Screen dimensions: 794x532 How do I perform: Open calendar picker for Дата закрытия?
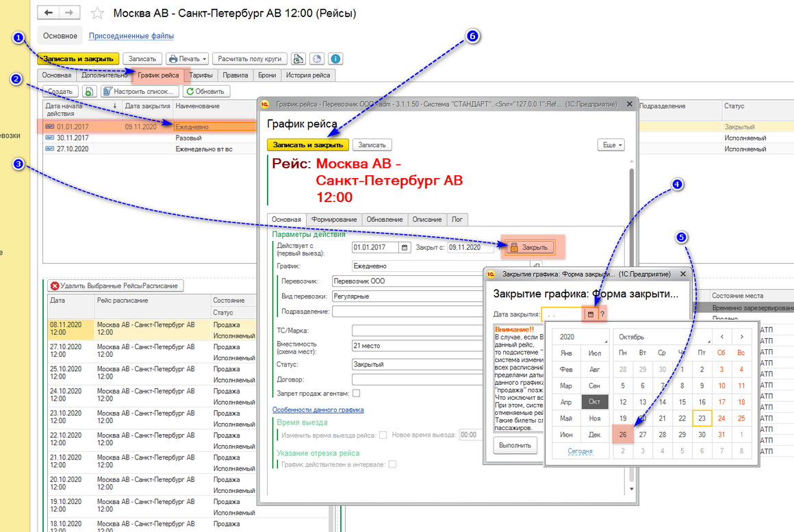(x=591, y=314)
